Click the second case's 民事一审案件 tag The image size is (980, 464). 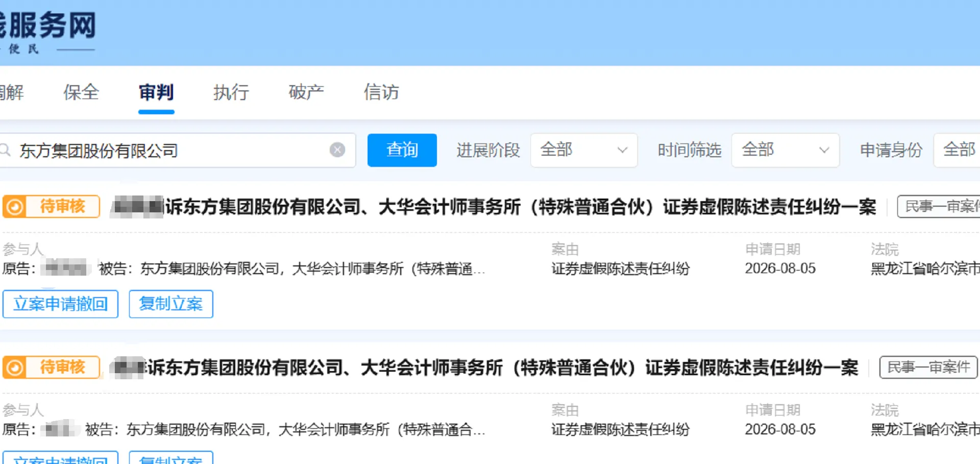[928, 368]
